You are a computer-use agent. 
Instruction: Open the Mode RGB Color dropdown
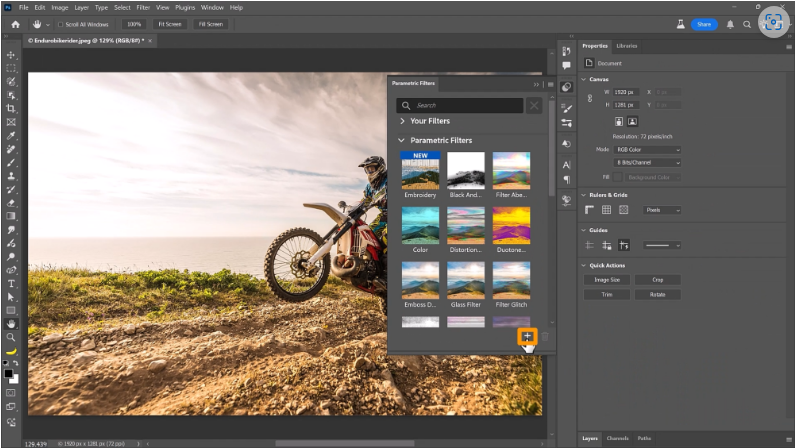pyautogui.click(x=647, y=150)
